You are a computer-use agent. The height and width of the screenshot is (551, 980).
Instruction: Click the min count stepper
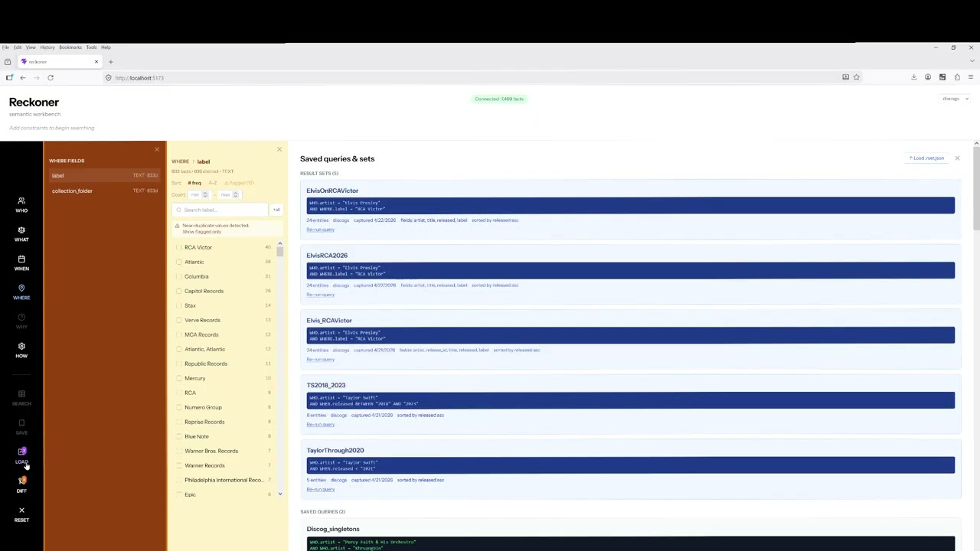pos(205,194)
